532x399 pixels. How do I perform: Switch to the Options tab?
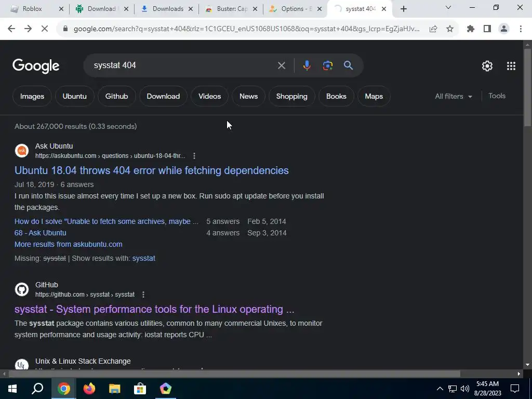coord(296,9)
